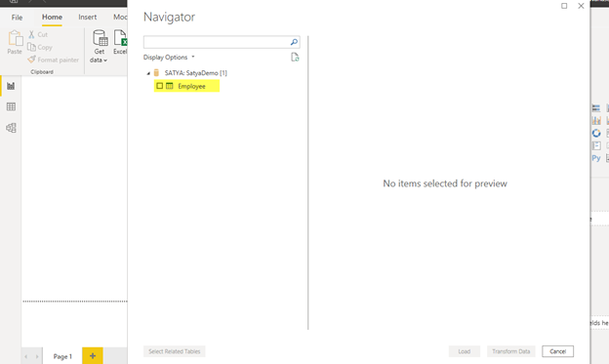Click the refresh preview document icon
This screenshot has height=364, width=609.
pyautogui.click(x=295, y=58)
